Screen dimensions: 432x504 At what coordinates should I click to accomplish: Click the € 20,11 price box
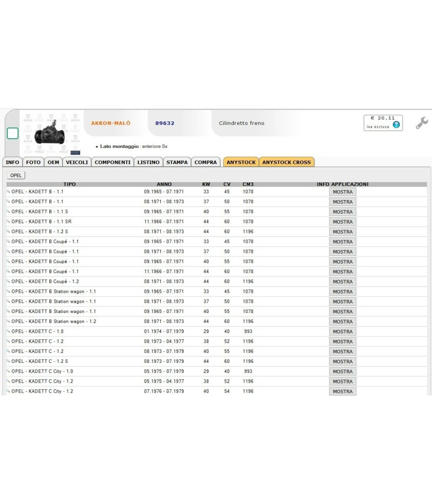click(383, 122)
